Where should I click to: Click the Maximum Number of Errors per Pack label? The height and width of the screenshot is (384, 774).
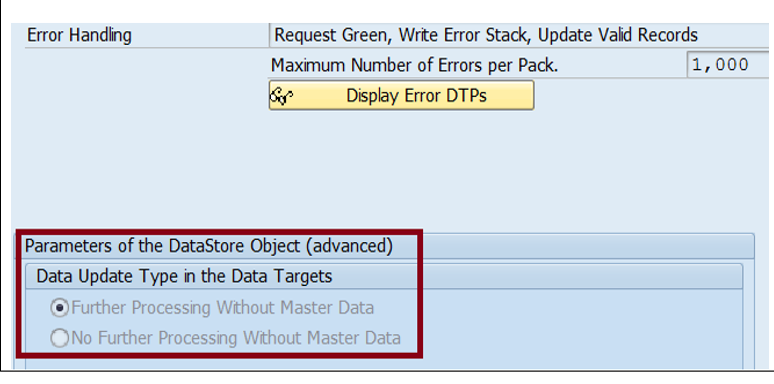(x=415, y=65)
